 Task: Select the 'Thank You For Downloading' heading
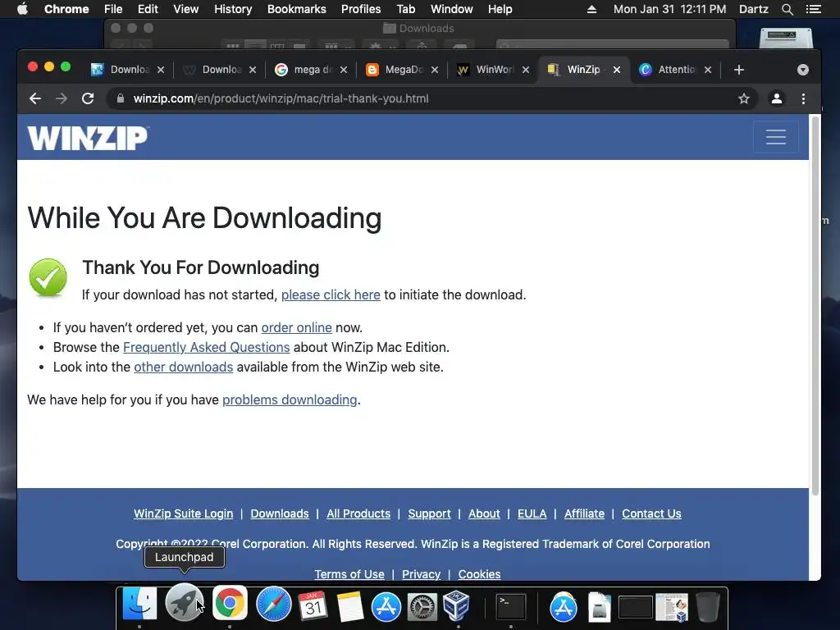(200, 267)
